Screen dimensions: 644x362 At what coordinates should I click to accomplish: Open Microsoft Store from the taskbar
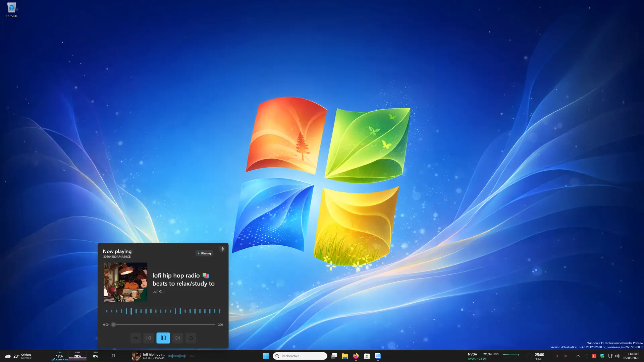(367, 356)
